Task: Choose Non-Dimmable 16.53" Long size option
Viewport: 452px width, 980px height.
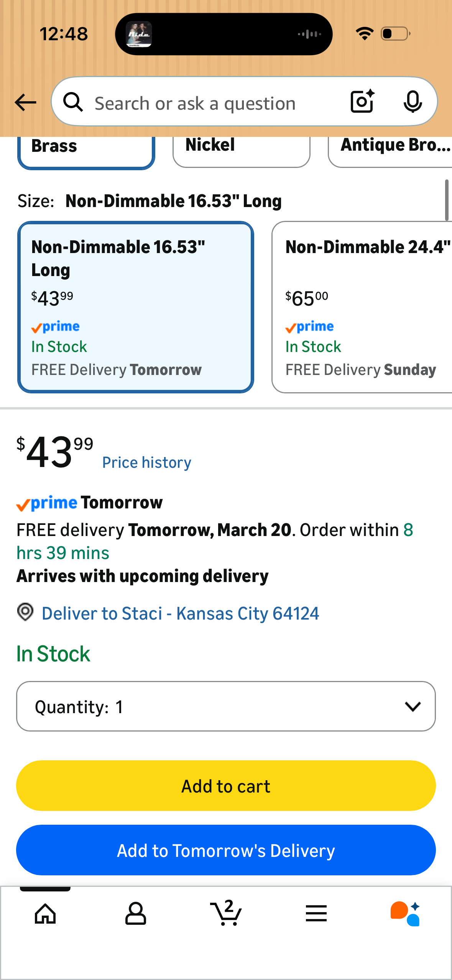Action: tap(136, 307)
